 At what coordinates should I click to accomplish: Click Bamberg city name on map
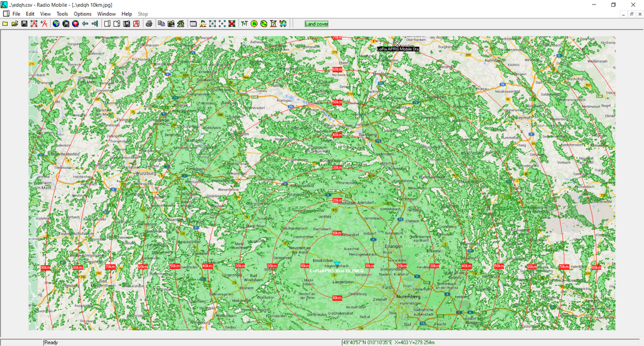pyautogui.click(x=368, y=135)
